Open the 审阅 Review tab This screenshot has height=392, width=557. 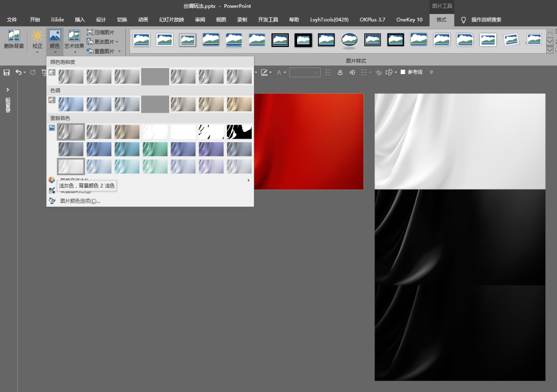(200, 20)
